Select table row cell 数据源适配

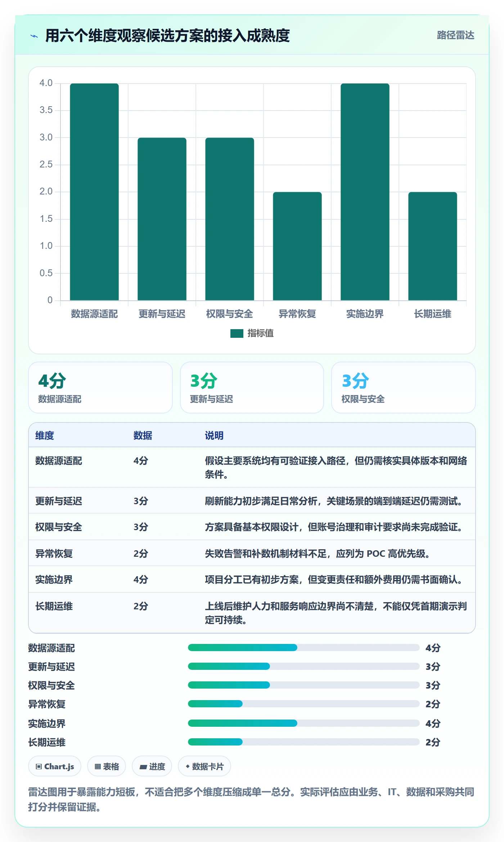tap(59, 461)
